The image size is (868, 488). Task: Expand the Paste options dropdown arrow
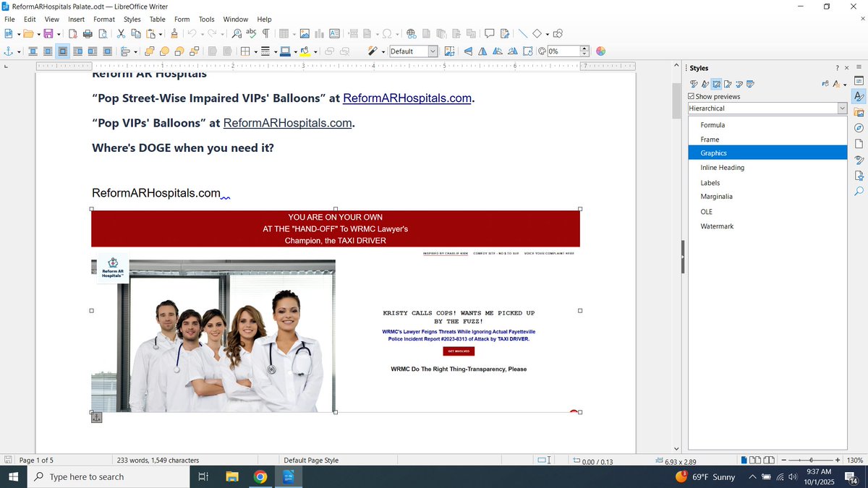click(x=161, y=33)
